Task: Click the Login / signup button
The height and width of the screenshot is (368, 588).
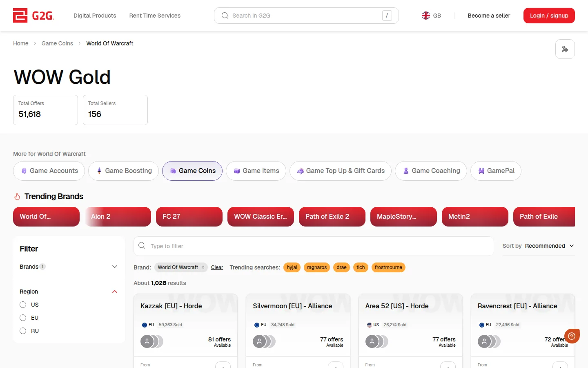Action: tap(549, 16)
